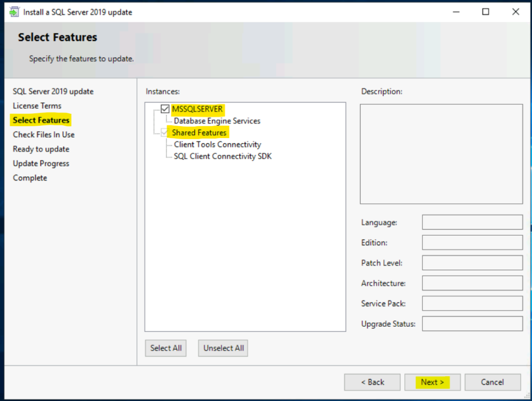Image resolution: width=532 pixels, height=401 pixels.
Task: Click the Select All button
Action: (x=166, y=348)
